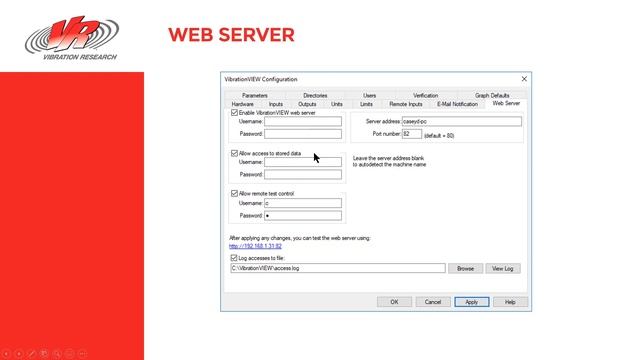Open the slideshow pen tool
This screenshot has height=360, width=640.
point(31,353)
